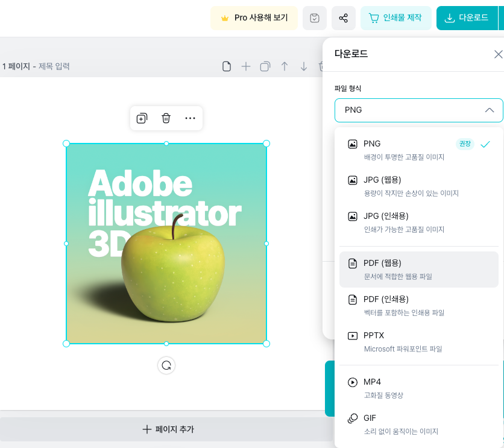This screenshot has width=504, height=448.
Task: Close the 다운로드 panel
Action: (498, 54)
